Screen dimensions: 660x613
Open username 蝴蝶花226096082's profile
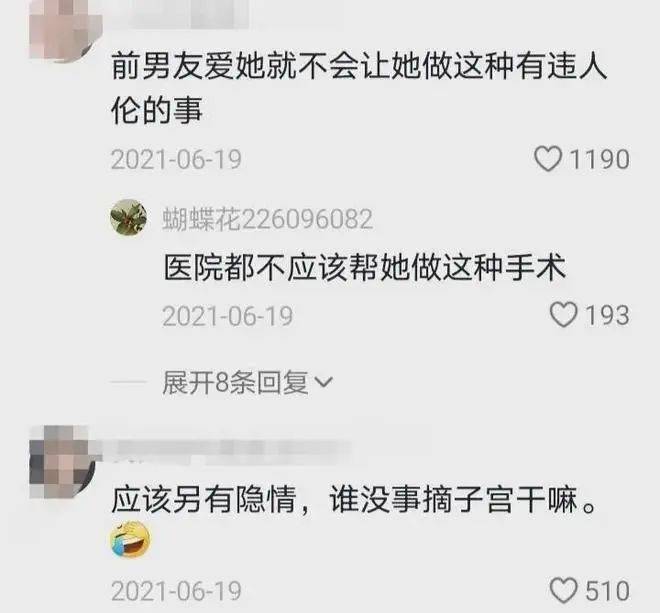tap(268, 219)
